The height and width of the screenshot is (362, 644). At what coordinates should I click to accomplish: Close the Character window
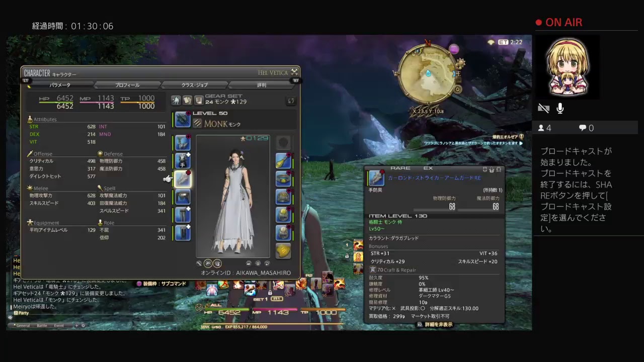click(x=295, y=72)
